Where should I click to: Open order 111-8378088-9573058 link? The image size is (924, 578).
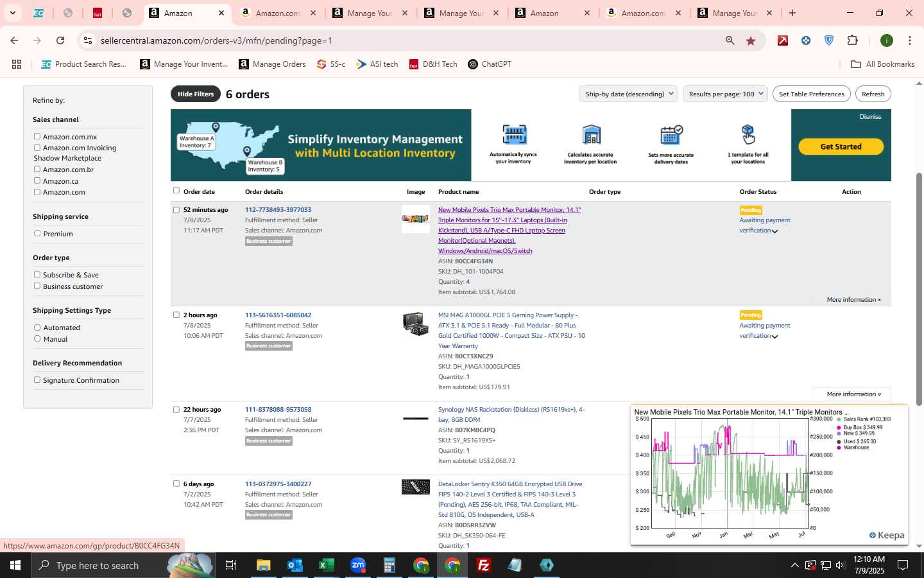(x=278, y=410)
